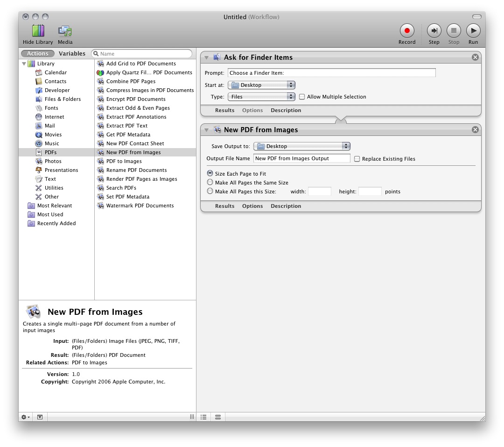Click the Prompt text field
The image size is (504, 447).
coord(332,73)
